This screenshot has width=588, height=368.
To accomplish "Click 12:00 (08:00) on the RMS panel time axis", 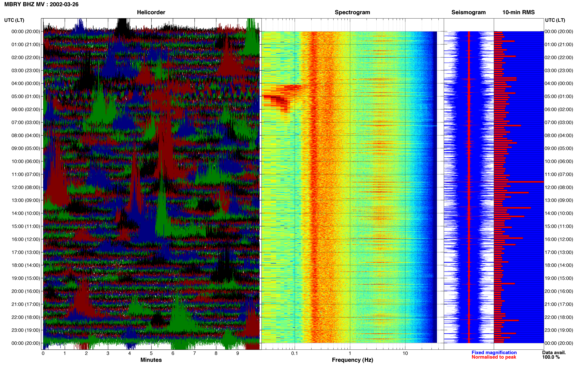I will pos(559,187).
